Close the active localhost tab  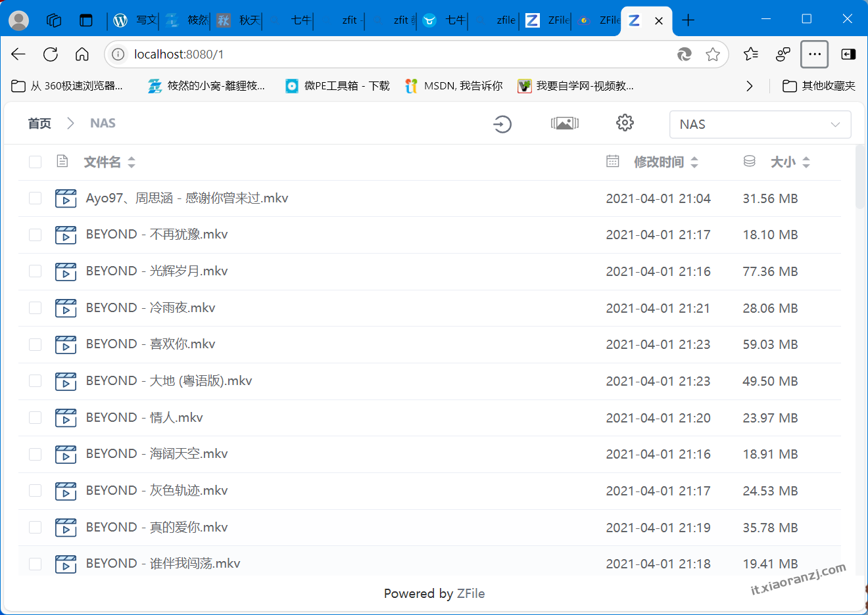[659, 21]
